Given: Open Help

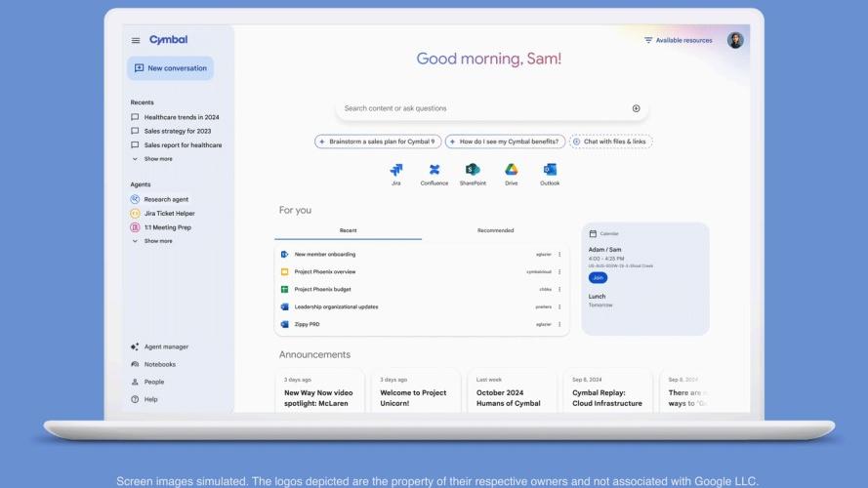Looking at the screenshot, I should (145, 399).
